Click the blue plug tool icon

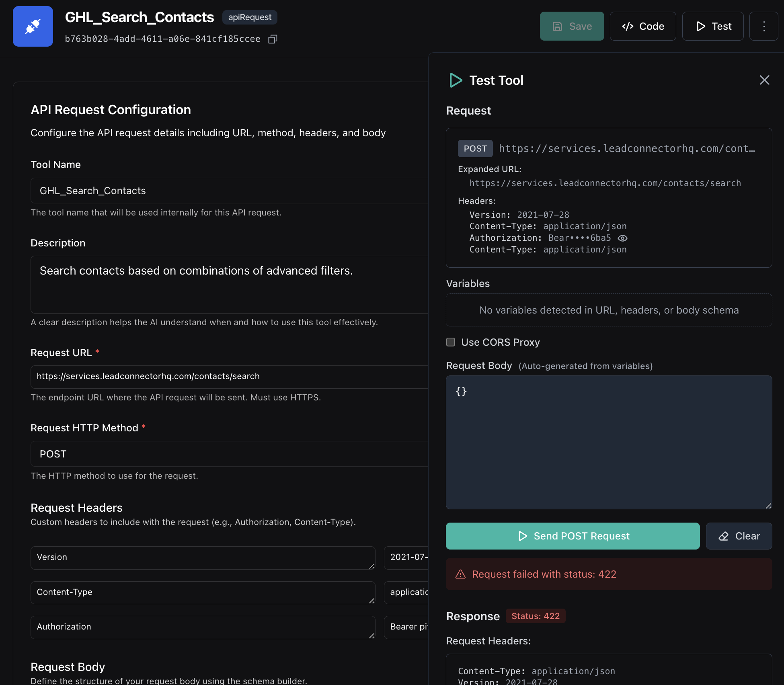point(33,27)
